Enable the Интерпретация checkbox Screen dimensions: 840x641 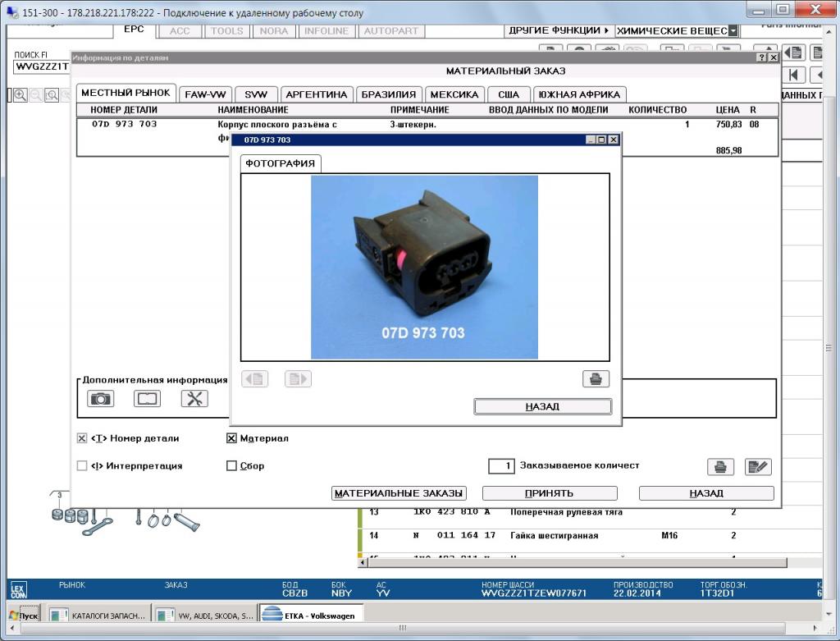[82, 466]
